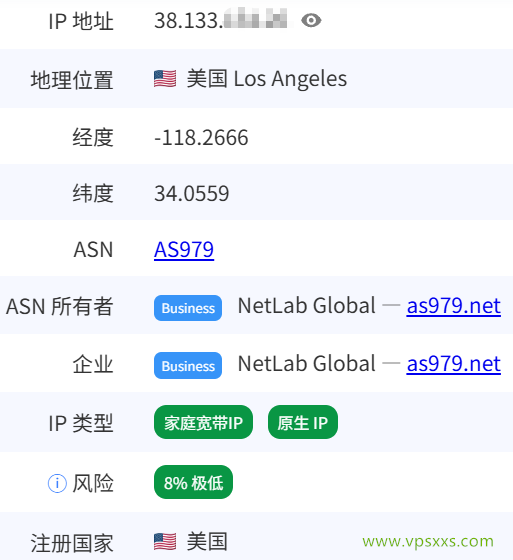Click info icon next to 风险
The image size is (513, 560).
coord(57,484)
